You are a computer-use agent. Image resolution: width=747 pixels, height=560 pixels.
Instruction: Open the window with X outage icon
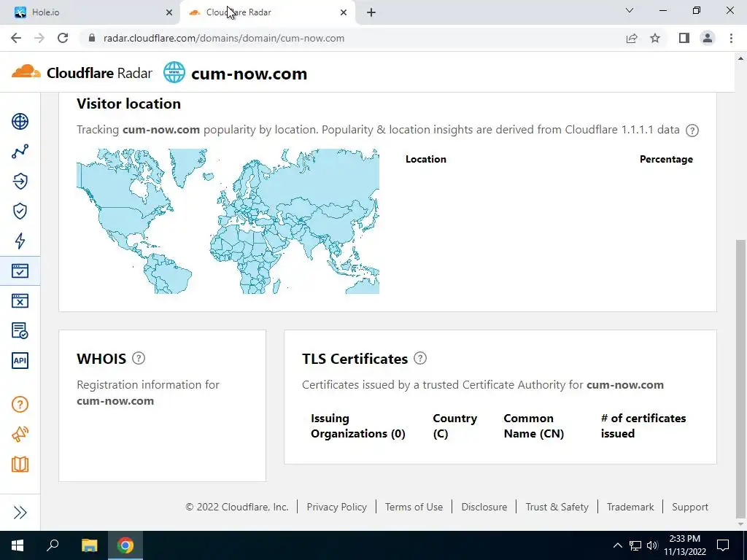click(x=20, y=300)
